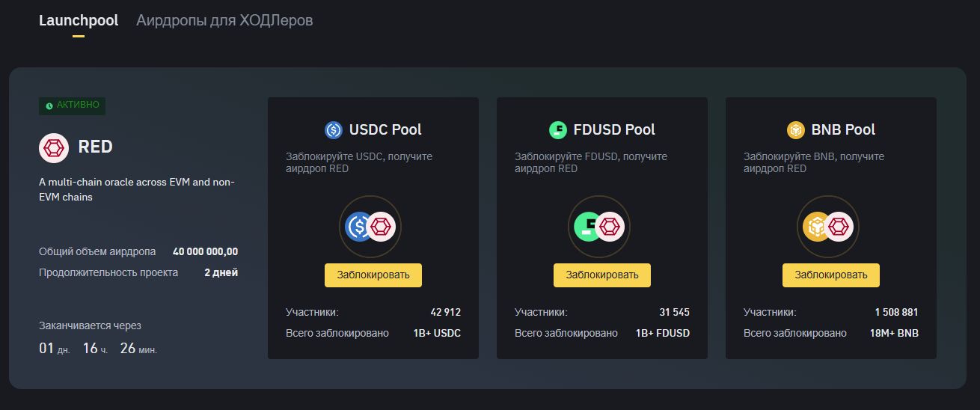Open the Аирдропы для ХОДЛеров tab
Screen dimensions: 980x410
[x=224, y=20]
